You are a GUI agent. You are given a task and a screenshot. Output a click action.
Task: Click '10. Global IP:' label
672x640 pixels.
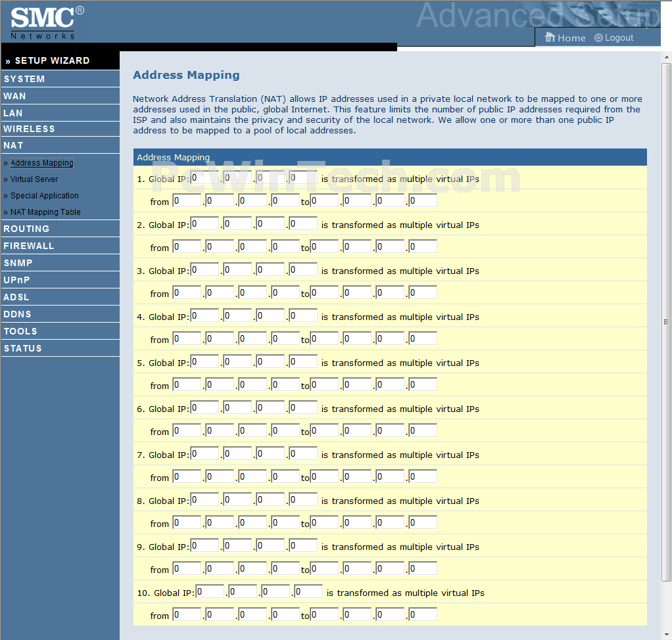[166, 593]
